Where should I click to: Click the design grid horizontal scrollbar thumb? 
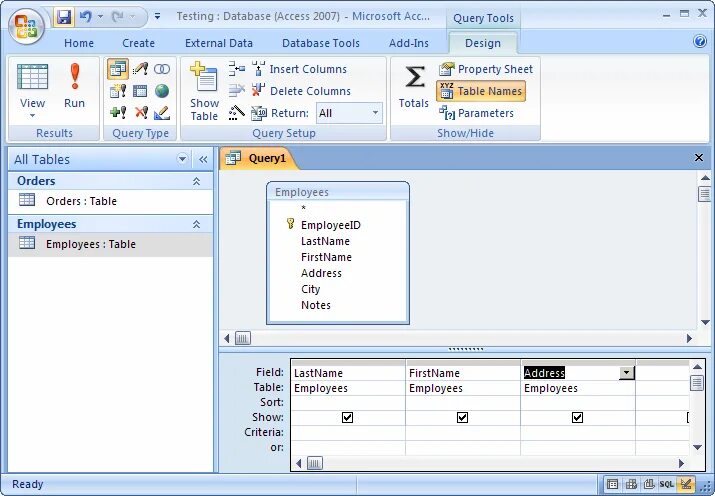click(x=314, y=464)
